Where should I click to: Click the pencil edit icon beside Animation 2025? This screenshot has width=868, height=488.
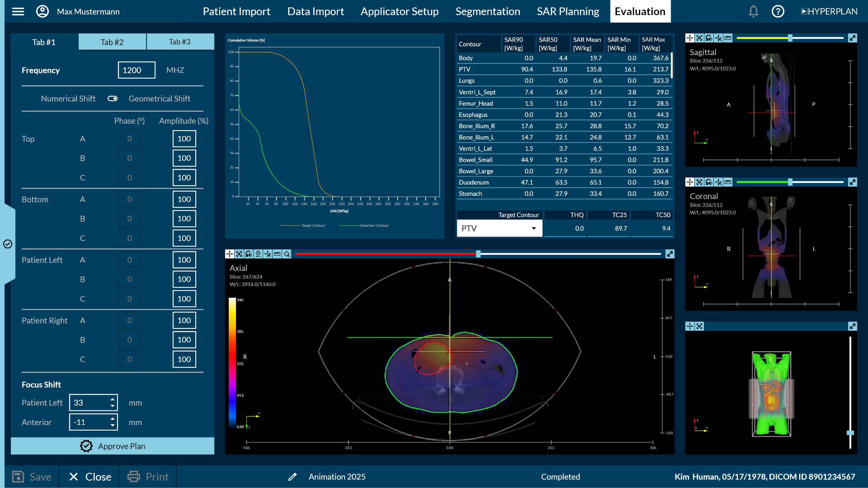(292, 476)
